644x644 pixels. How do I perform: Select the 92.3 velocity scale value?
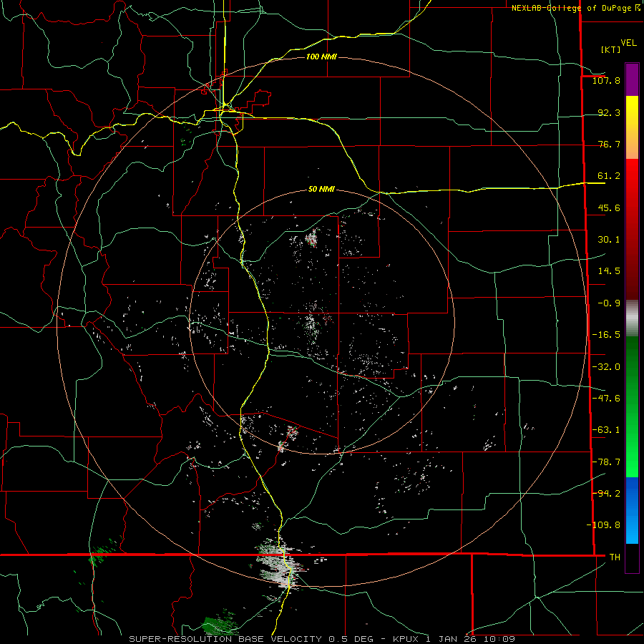pos(609,112)
